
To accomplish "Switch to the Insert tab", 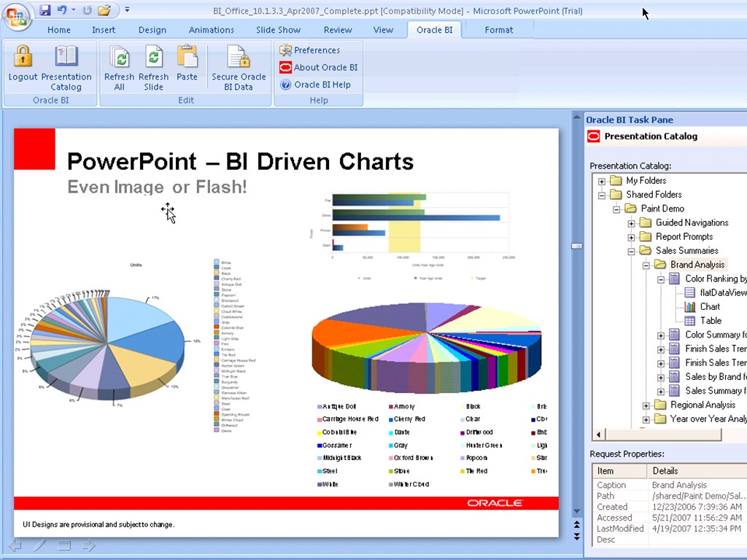I will pyautogui.click(x=104, y=30).
